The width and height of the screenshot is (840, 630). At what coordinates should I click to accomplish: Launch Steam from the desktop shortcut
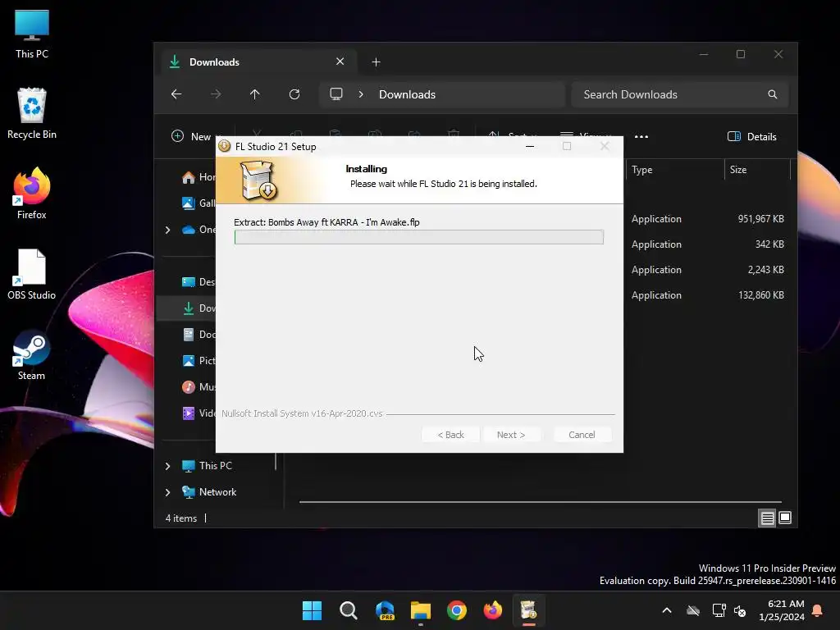(32, 354)
